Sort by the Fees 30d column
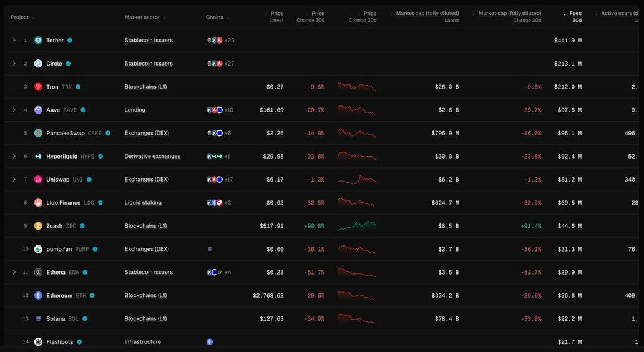 [x=574, y=13]
